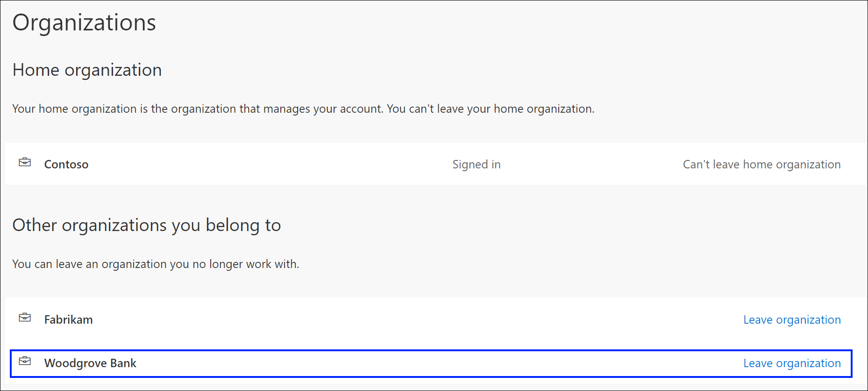Screen dimensions: 868x391
Task: Click the Fabrikam organization briefcase icon
Action: pos(25,319)
